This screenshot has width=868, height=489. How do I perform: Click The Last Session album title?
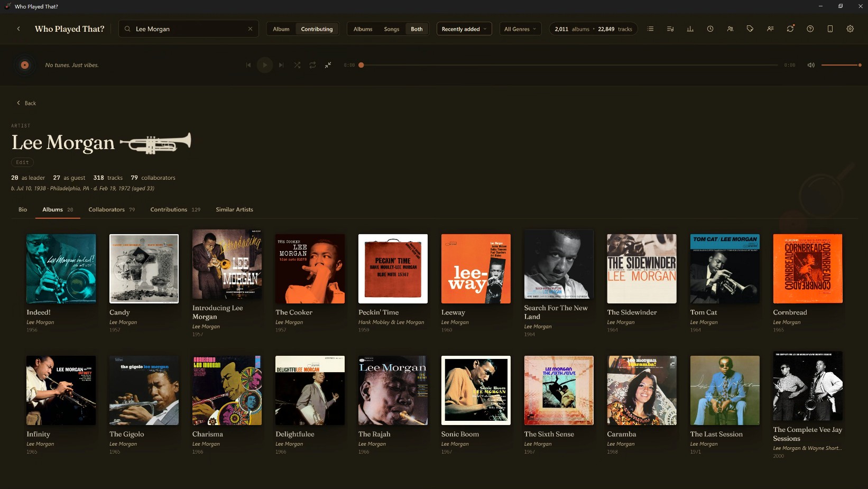[x=716, y=434]
